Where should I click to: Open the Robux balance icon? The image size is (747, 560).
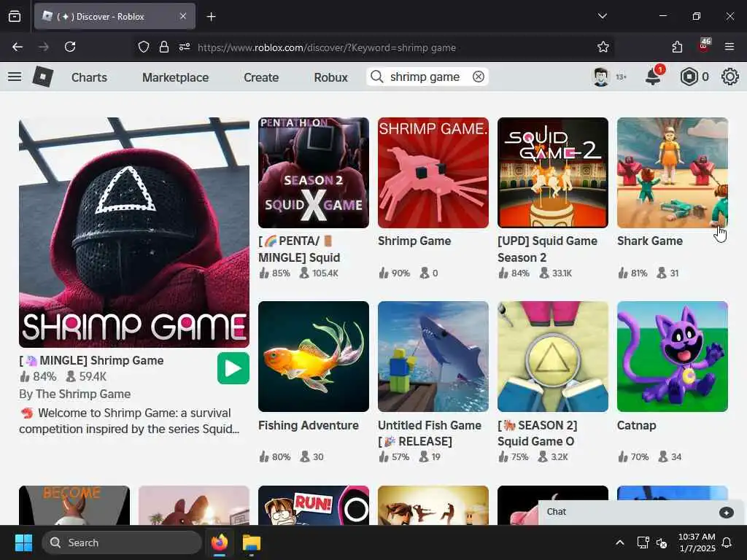(x=689, y=77)
